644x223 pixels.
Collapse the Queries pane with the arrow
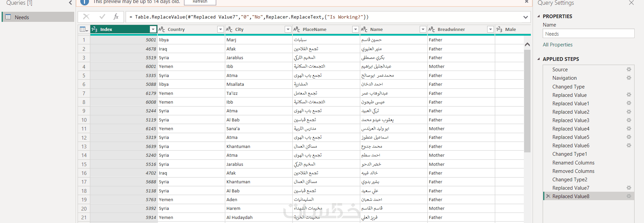point(70,3)
